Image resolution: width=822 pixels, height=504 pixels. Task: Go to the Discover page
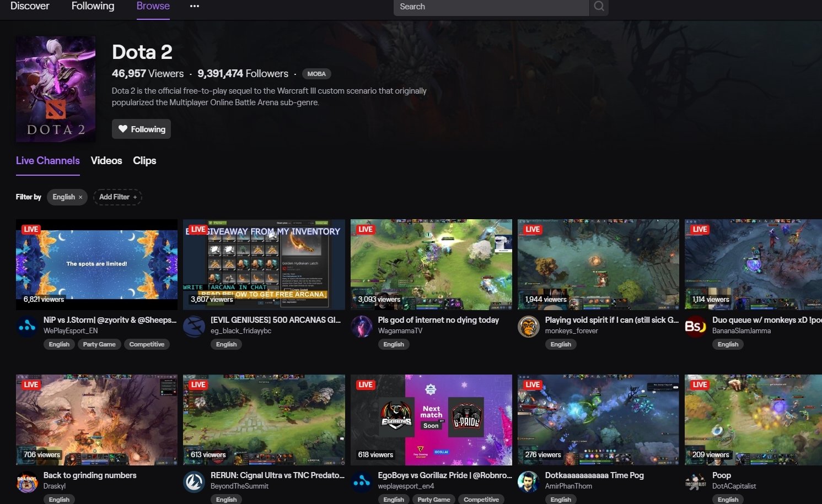30,7
